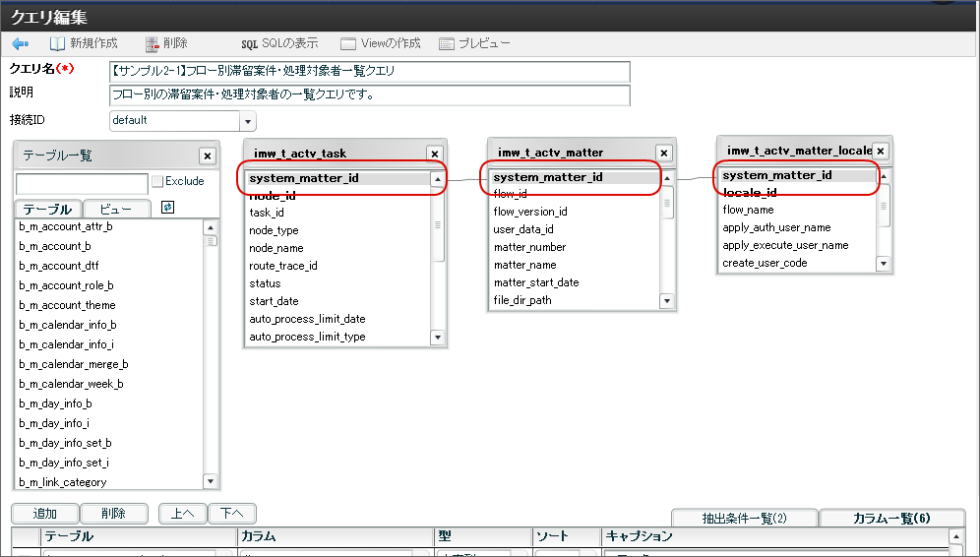Image resolution: width=980 pixels, height=557 pixels.
Task: Switch to the ビュー tab
Action: tap(116, 209)
